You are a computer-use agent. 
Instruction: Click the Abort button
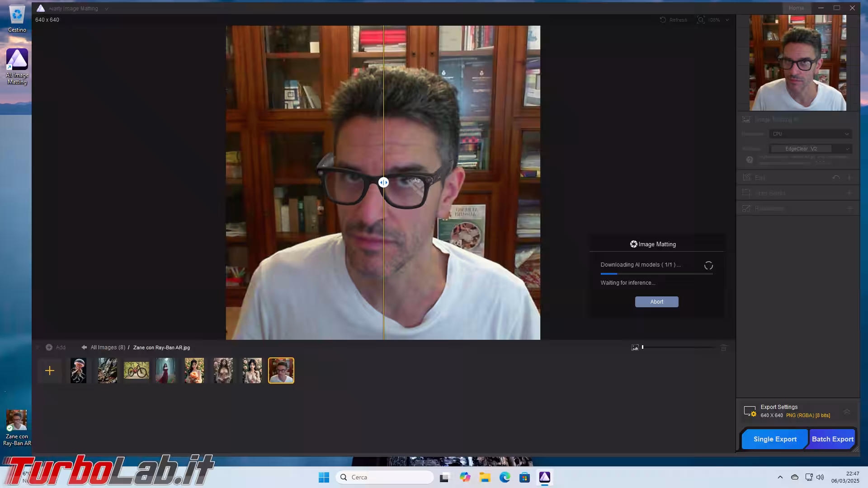(x=656, y=302)
